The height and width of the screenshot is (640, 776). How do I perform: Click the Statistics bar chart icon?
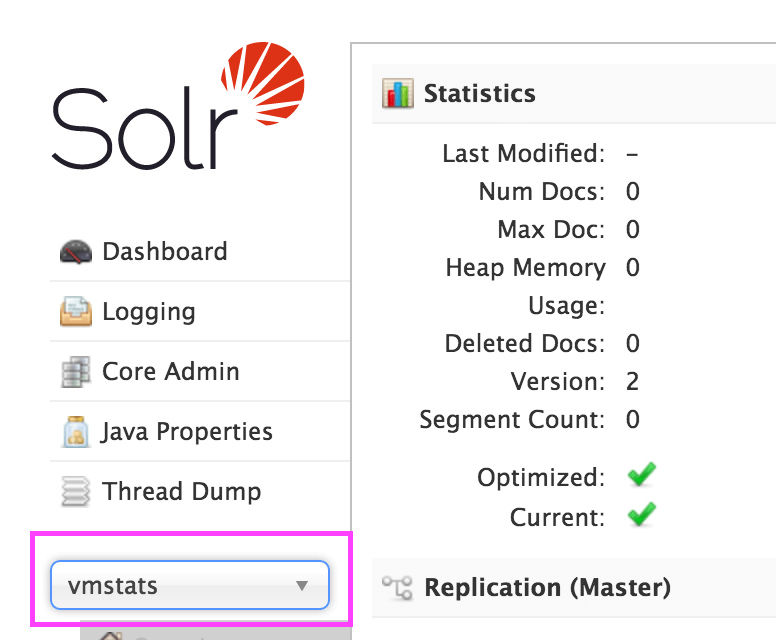397,93
